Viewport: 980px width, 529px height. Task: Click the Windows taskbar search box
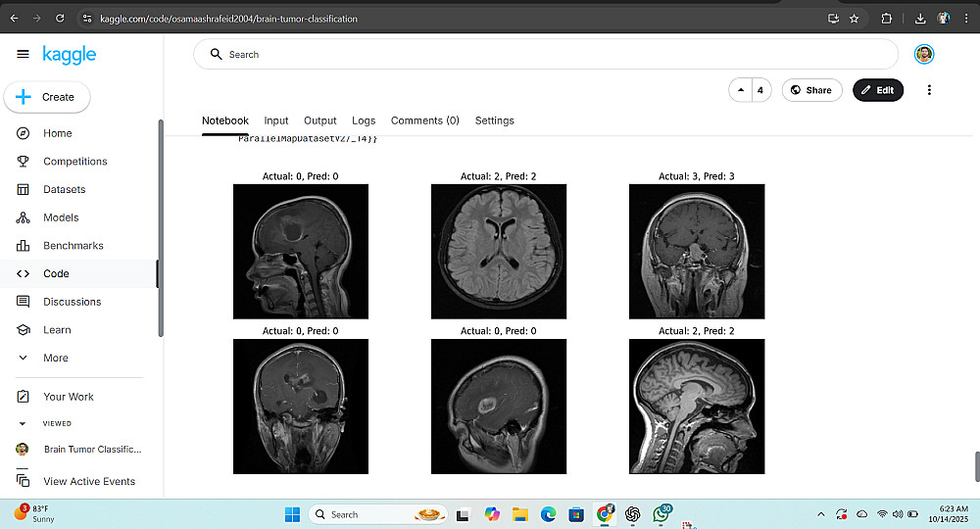point(378,514)
